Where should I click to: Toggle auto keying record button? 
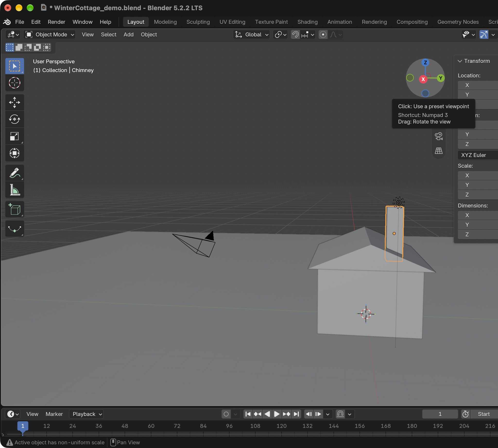point(226,414)
